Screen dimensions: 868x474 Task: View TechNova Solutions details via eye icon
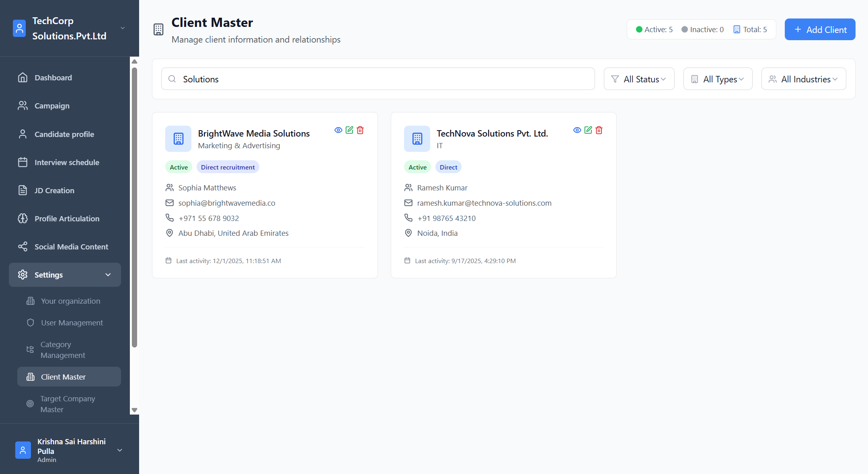point(577,130)
